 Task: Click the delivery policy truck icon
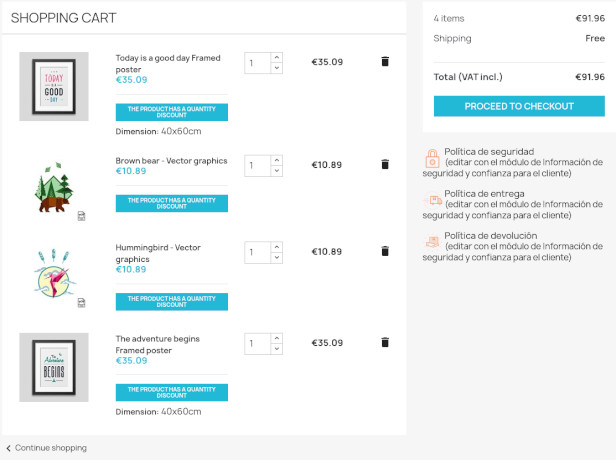[433, 200]
